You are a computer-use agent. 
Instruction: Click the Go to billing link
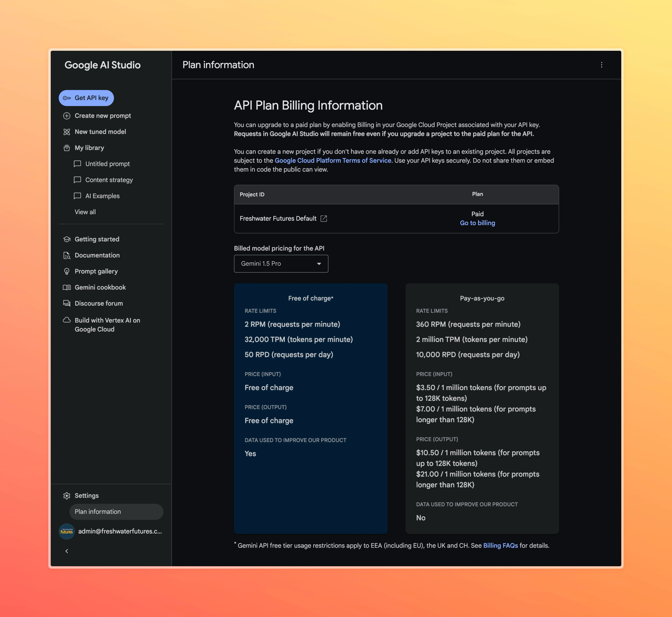pyautogui.click(x=477, y=223)
